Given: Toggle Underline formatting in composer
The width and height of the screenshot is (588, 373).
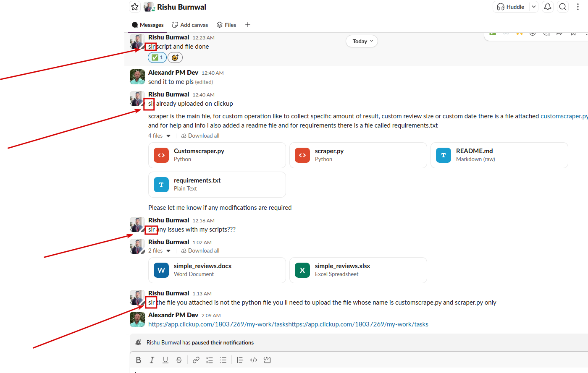Looking at the screenshot, I should 165,360.
